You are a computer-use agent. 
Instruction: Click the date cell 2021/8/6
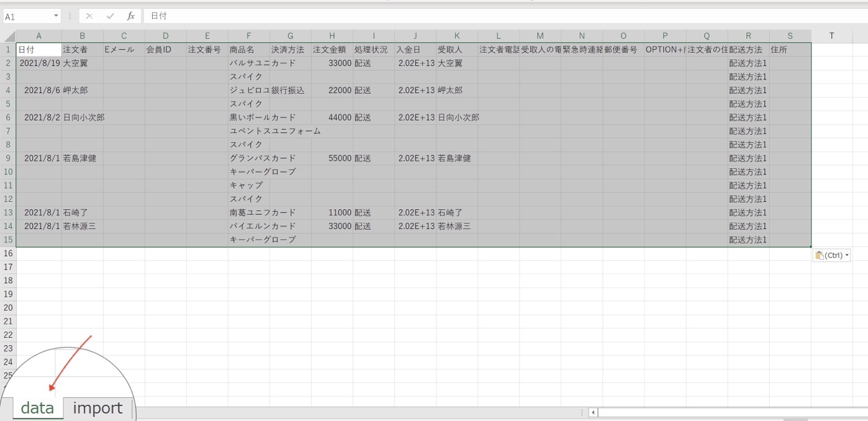coord(38,91)
